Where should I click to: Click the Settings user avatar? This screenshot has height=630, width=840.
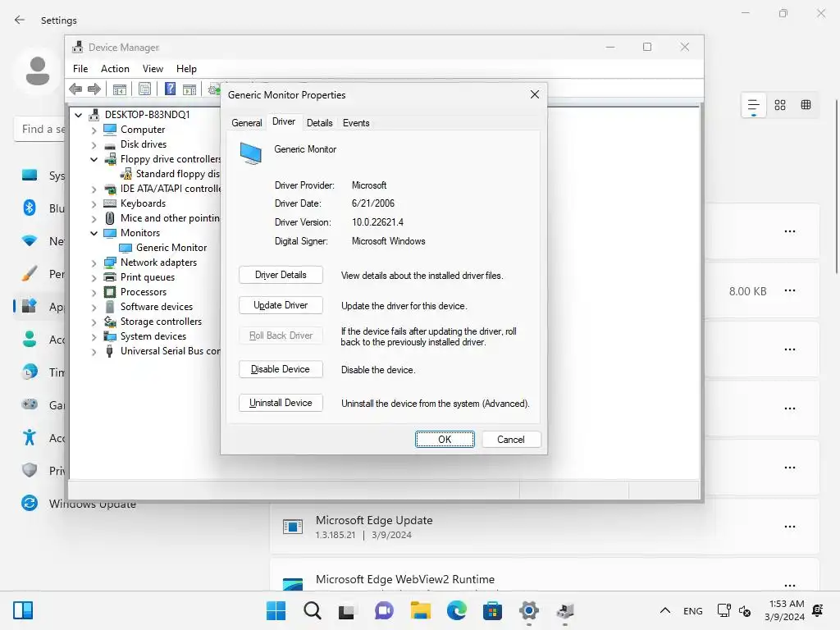pos(38,71)
